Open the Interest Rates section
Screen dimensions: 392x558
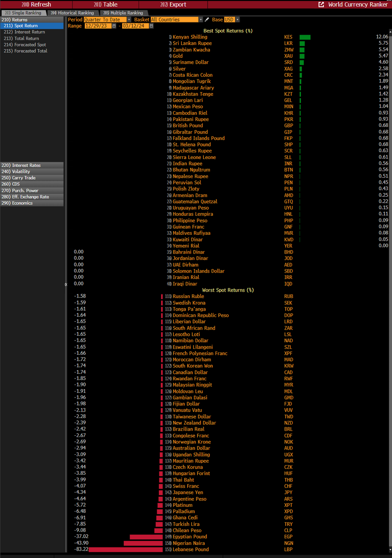[32, 165]
